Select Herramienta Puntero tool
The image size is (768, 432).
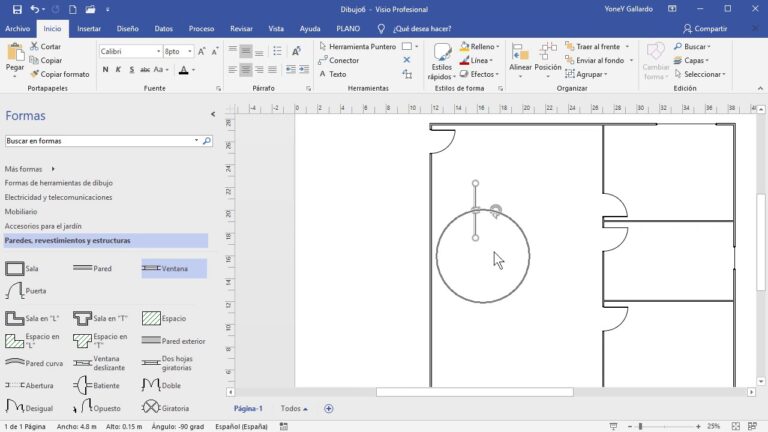(358, 47)
